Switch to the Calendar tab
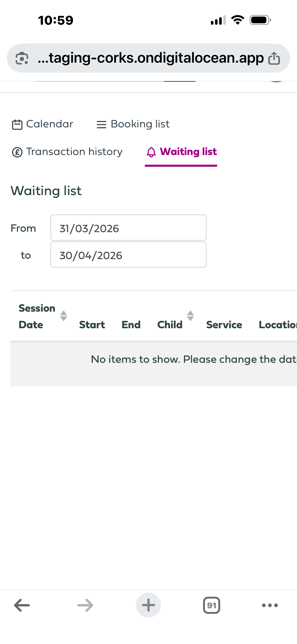The image size is (297, 644). pos(49,124)
